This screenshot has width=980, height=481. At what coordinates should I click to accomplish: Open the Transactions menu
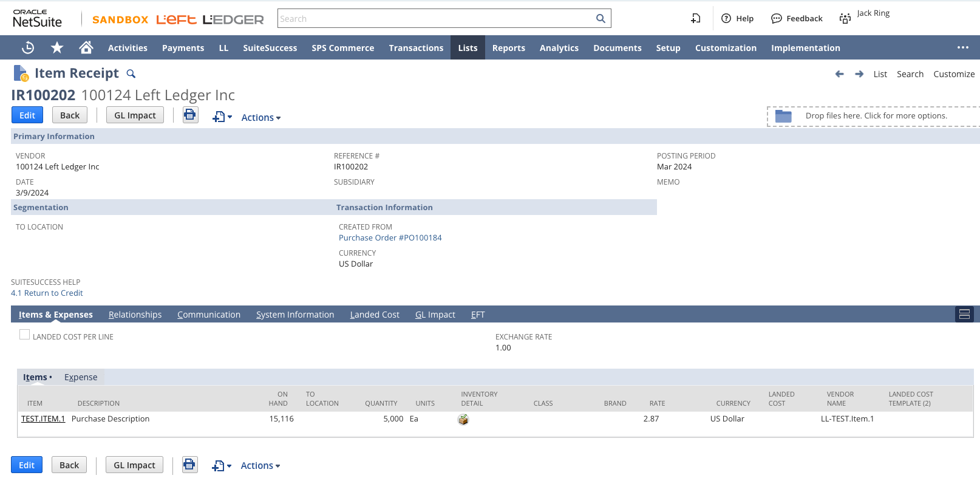(x=416, y=47)
